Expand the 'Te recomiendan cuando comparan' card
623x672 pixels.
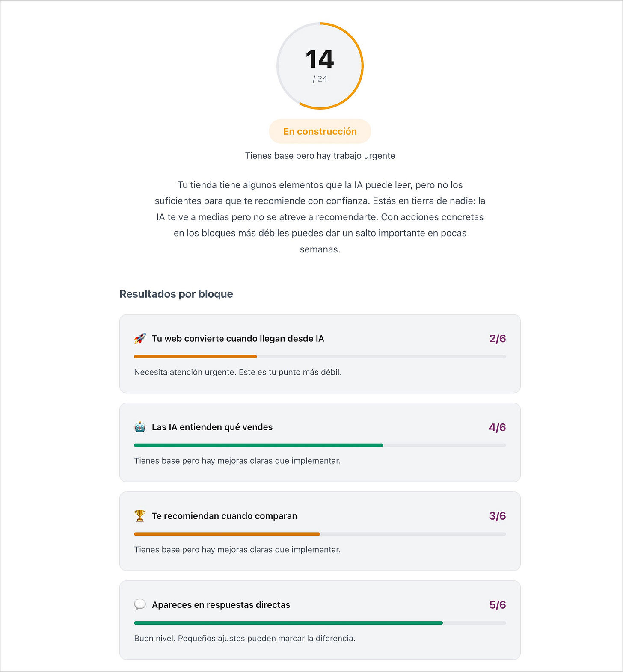[x=320, y=531]
